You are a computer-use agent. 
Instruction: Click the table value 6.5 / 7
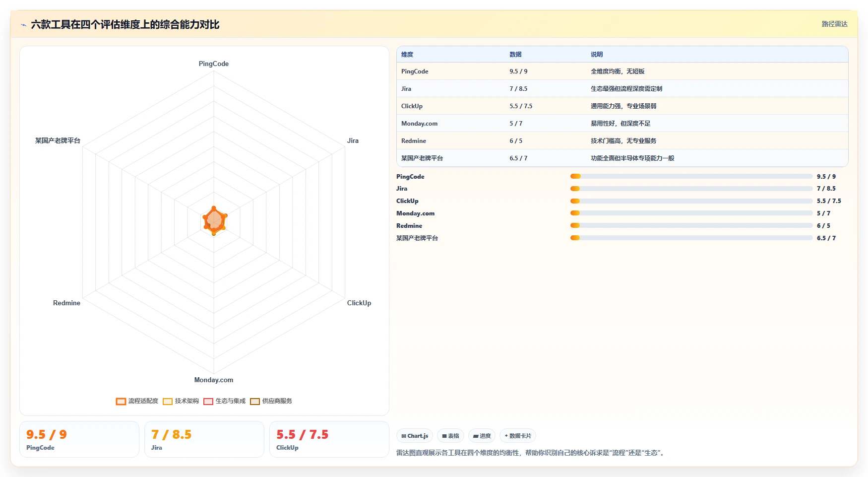[x=518, y=158]
